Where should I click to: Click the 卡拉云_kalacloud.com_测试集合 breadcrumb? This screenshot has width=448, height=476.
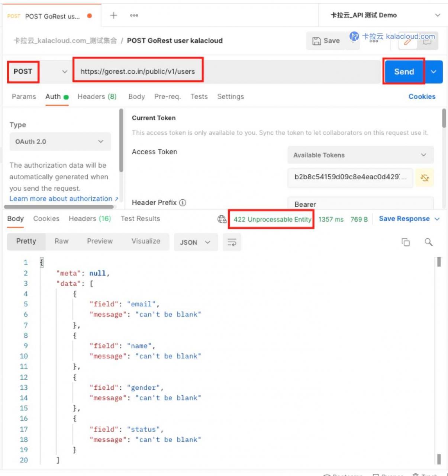tap(65, 41)
